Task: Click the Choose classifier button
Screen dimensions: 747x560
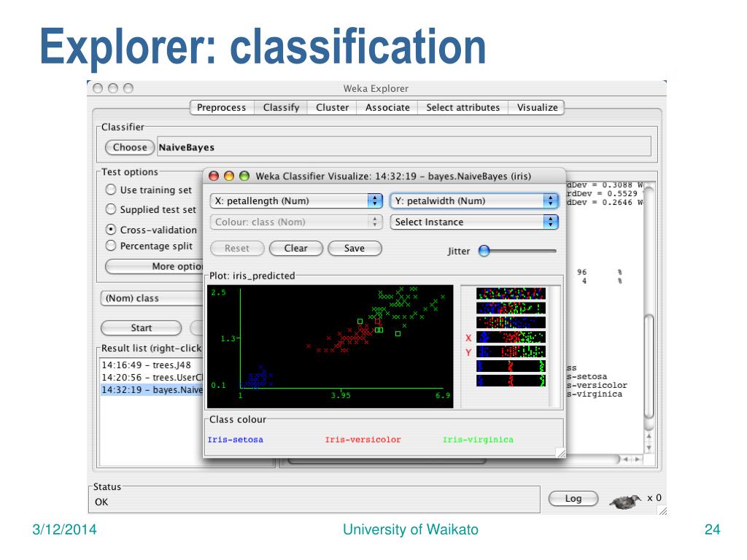Action: coord(130,147)
